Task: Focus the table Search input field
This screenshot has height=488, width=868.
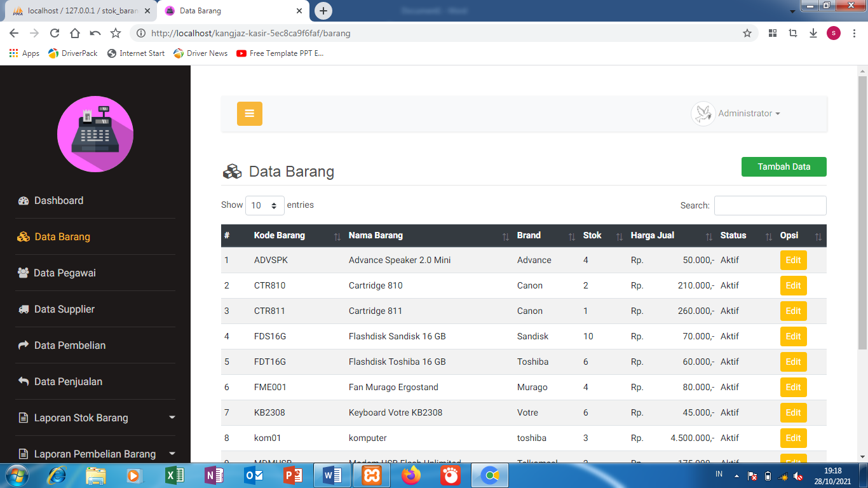Action: [x=770, y=206]
